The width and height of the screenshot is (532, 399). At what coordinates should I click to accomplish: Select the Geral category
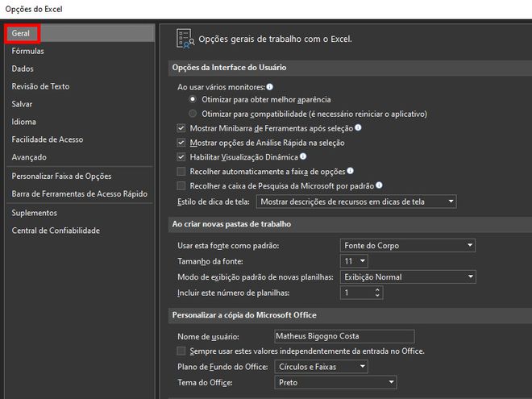(x=81, y=33)
